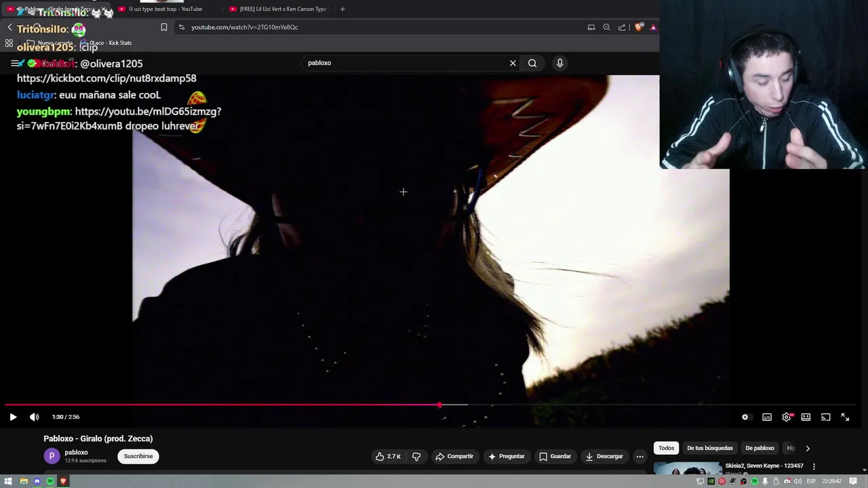This screenshot has height=488, width=868.
Task: Open the Brave shields icon
Action: [x=638, y=27]
